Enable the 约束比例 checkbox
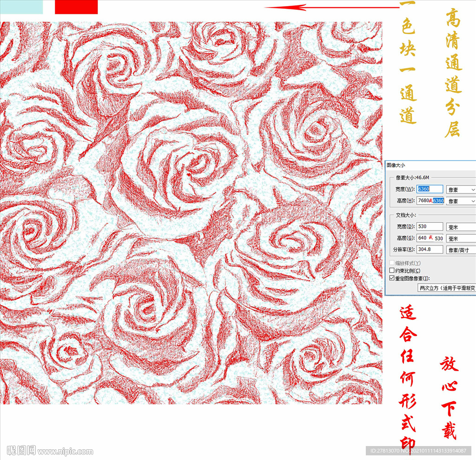 (x=392, y=270)
